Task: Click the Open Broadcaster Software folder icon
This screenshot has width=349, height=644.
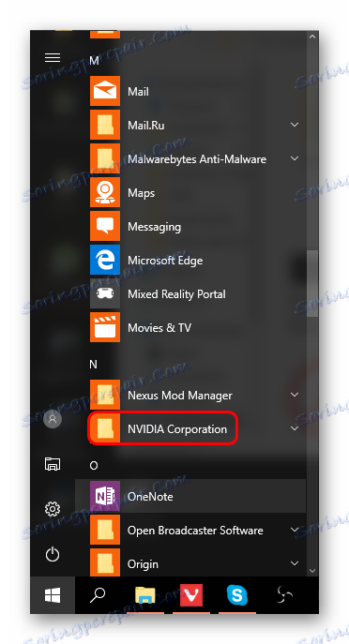Action: click(x=105, y=530)
